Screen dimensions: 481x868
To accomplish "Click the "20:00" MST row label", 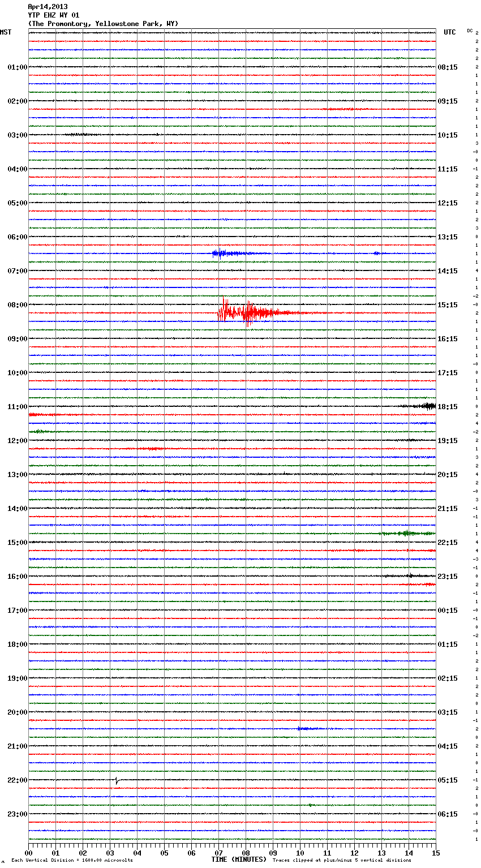I will [x=18, y=712].
